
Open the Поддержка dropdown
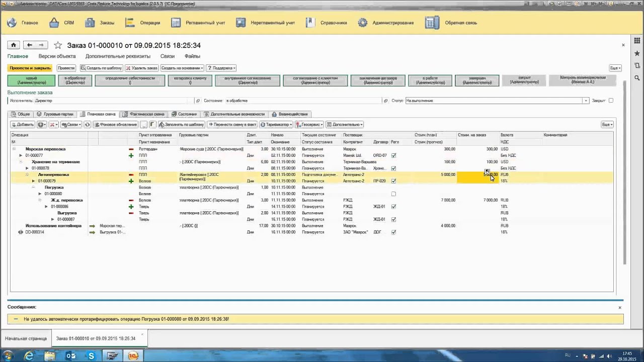tap(221, 68)
